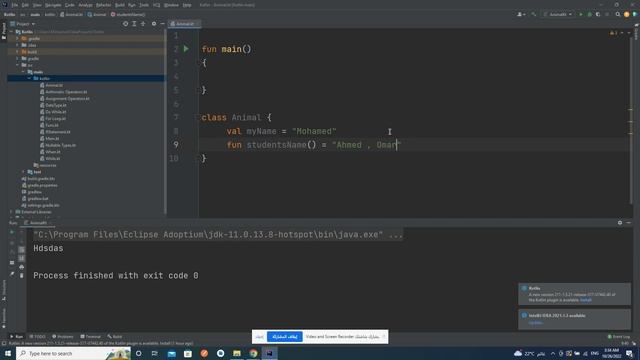Open IntelliJ IDEA taskbar icon
Image resolution: width=640 pixels, height=360 pixels.
pyautogui.click(x=269, y=353)
